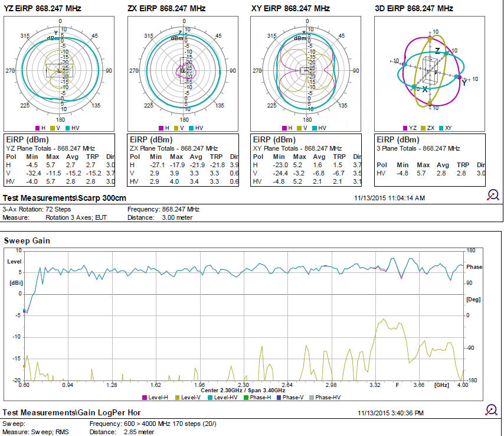Click the olive ZX swatch in 3D legend
This screenshot has width=504, height=436.
423,128
